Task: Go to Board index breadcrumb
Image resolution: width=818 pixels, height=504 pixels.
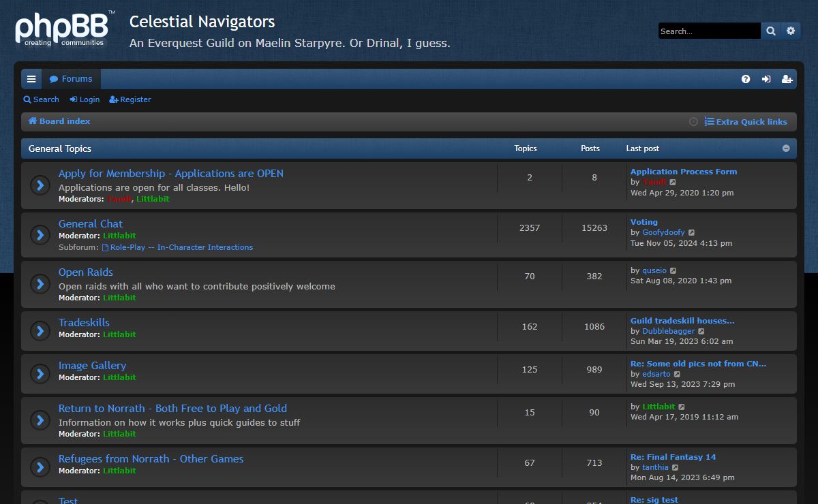Action: [x=59, y=121]
